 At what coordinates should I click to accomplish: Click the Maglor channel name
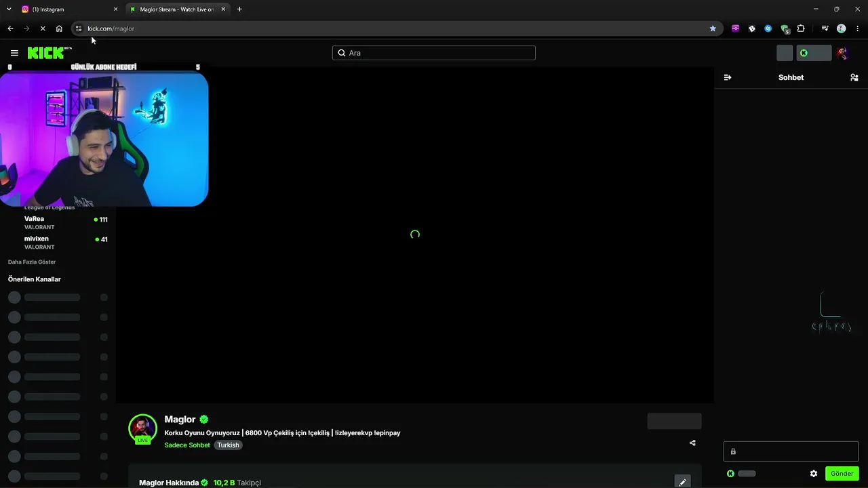180,420
